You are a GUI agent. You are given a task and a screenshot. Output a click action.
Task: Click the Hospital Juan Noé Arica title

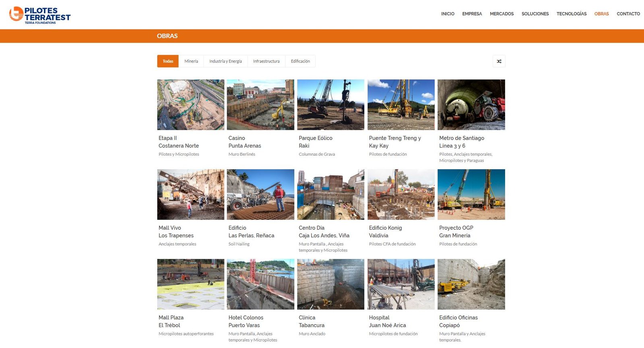coord(387,321)
